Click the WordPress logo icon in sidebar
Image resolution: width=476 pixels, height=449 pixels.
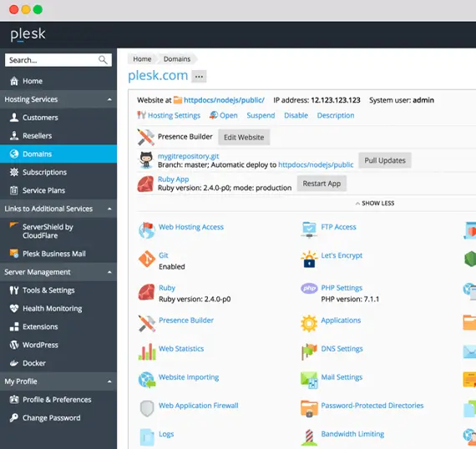point(14,345)
